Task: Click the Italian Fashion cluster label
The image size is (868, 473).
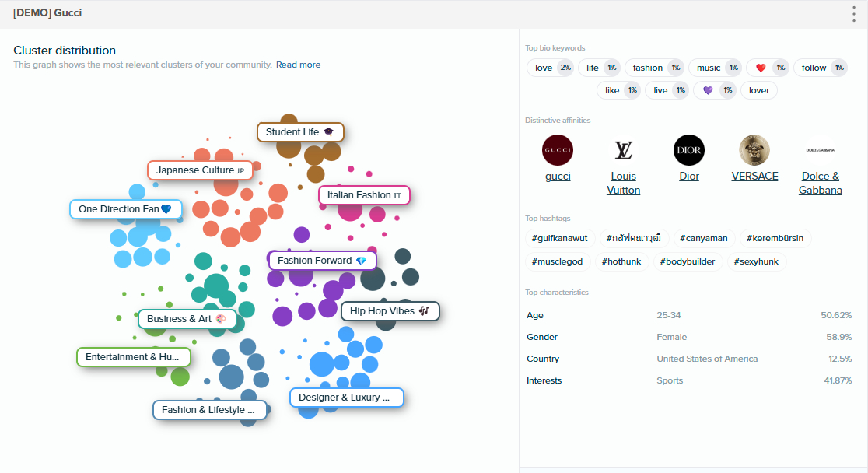Action: click(x=364, y=194)
